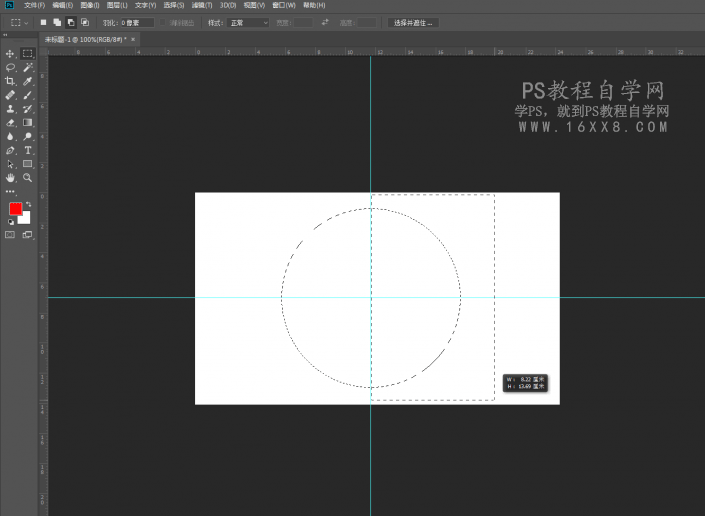The width and height of the screenshot is (705, 516).
Task: Select the Rectangular Marquee tool in toolbox
Action: 27,53
